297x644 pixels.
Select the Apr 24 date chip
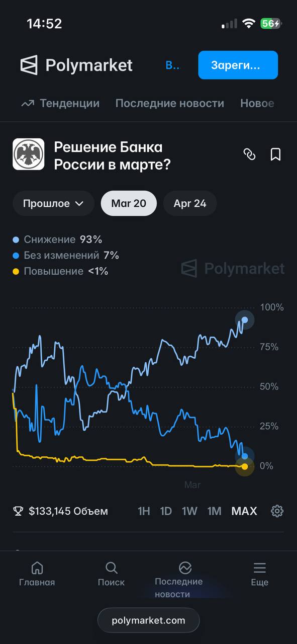click(190, 203)
